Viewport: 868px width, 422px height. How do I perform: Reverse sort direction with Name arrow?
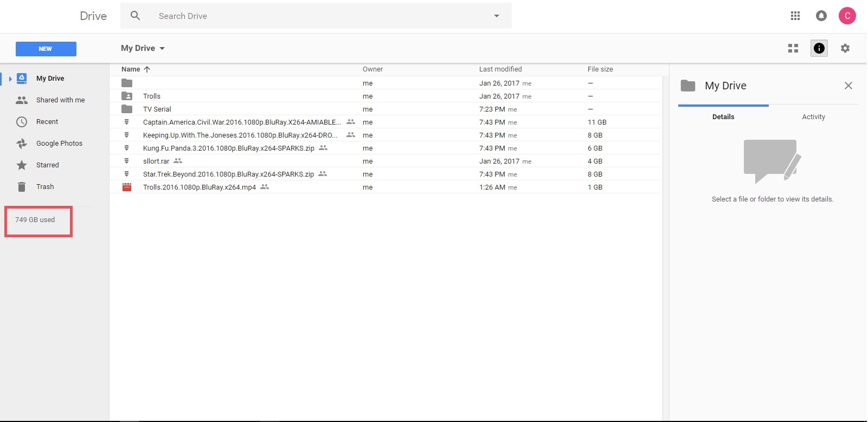pyautogui.click(x=147, y=69)
